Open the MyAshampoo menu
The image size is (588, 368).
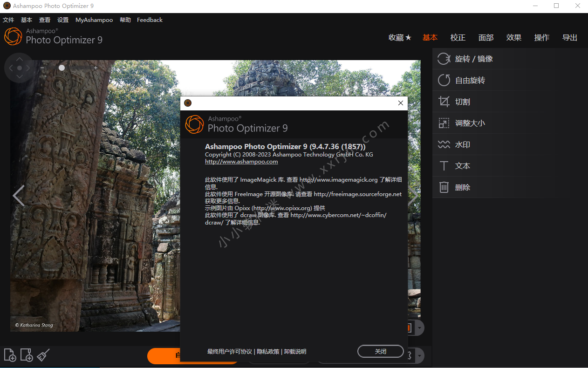[94, 20]
